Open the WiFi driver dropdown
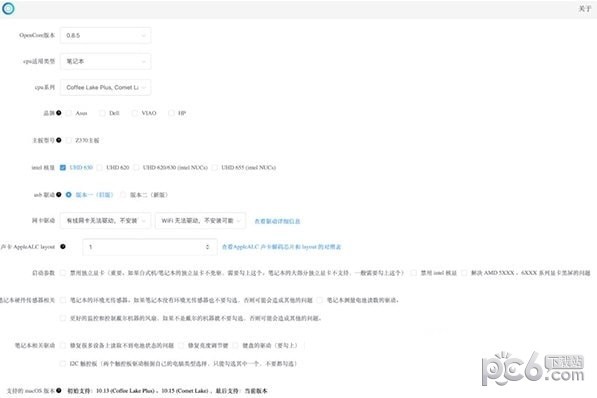The image size is (597, 398). pyautogui.click(x=200, y=221)
